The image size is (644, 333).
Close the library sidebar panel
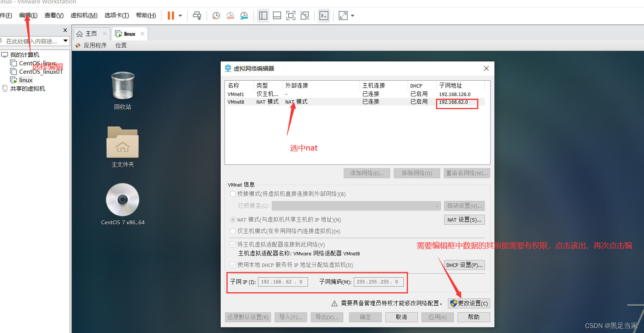tap(65, 30)
